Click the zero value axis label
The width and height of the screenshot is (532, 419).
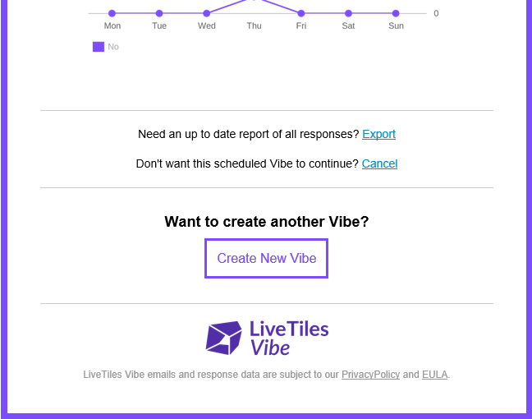coord(436,13)
